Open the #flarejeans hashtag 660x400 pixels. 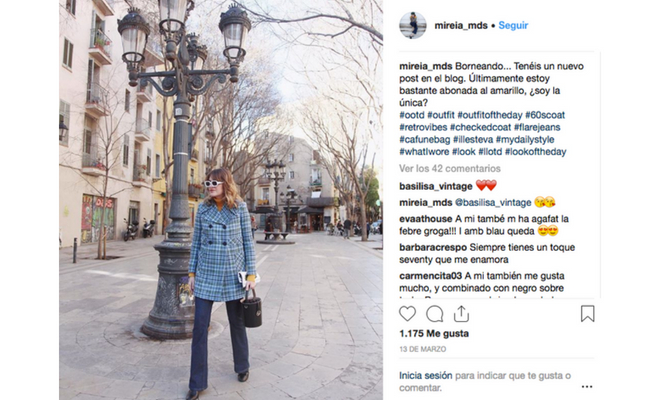[x=537, y=127]
